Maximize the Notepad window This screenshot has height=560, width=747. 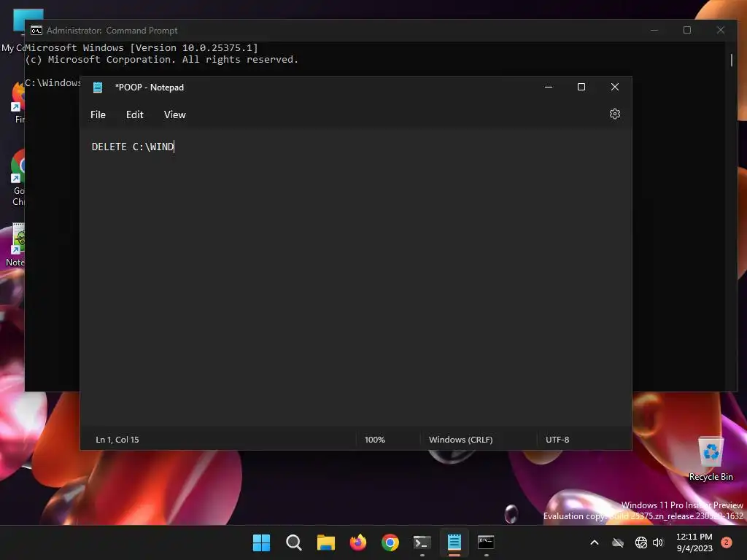pos(581,87)
